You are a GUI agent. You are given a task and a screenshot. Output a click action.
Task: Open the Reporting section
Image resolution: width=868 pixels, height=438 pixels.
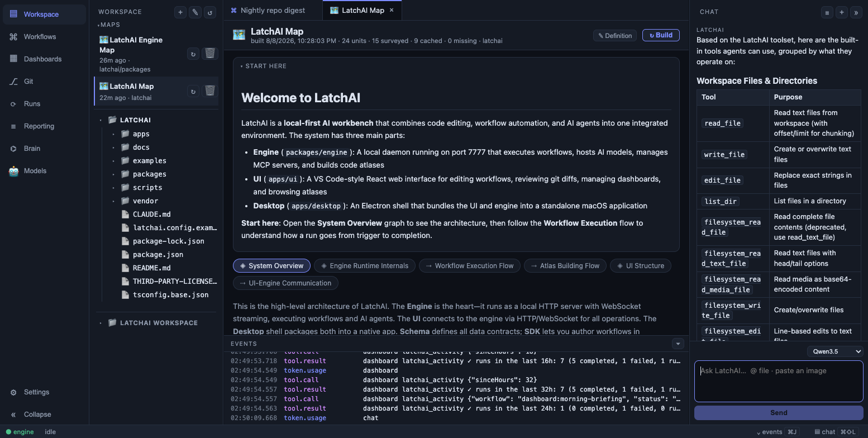point(44,126)
